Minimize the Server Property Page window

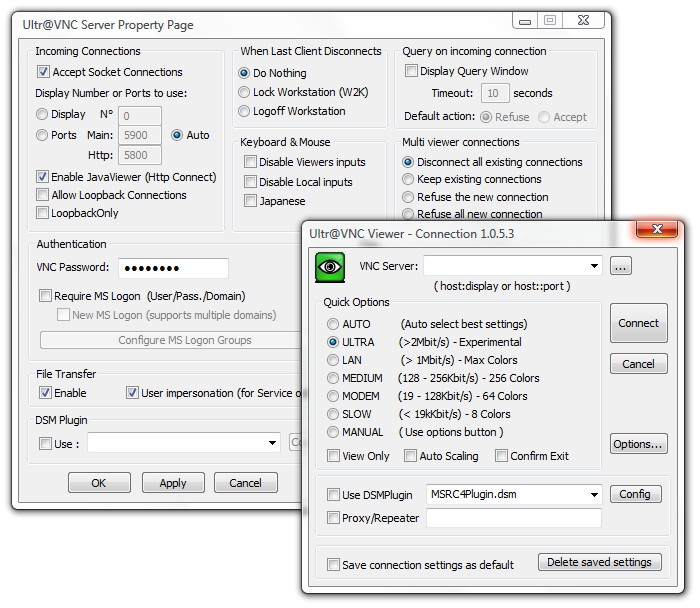coord(525,21)
